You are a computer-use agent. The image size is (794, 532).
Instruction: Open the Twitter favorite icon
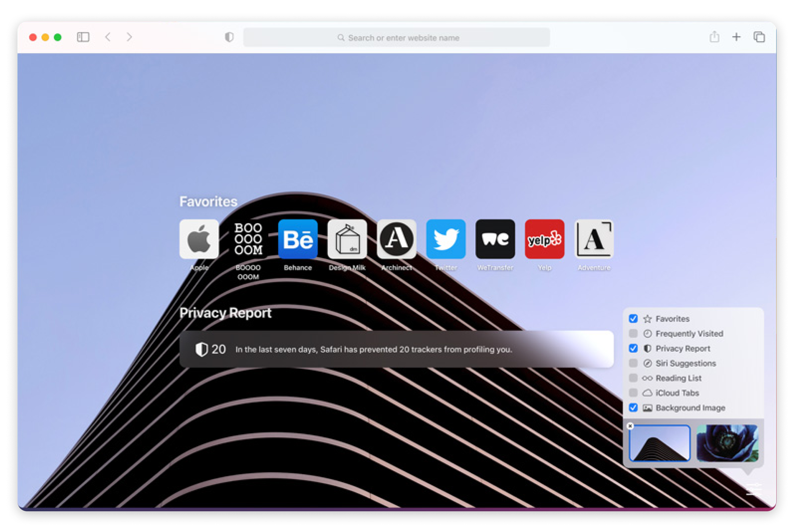446,239
